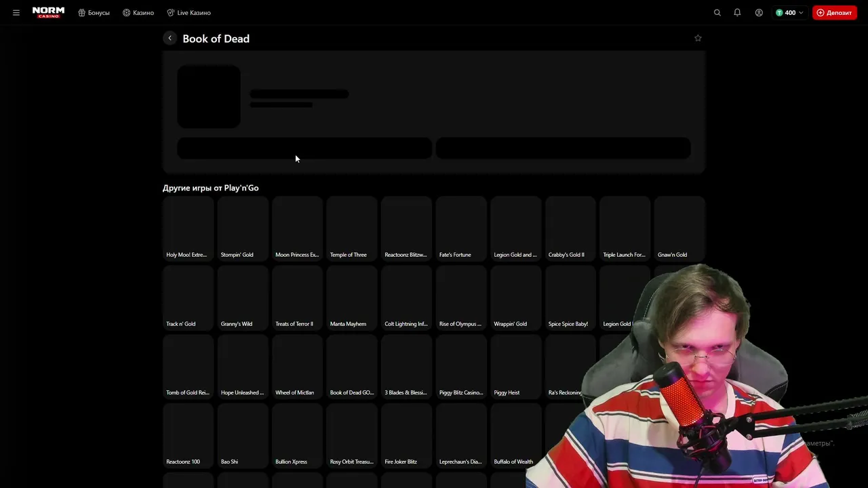Open the Buffalo of Wealth game card

[x=515, y=436]
